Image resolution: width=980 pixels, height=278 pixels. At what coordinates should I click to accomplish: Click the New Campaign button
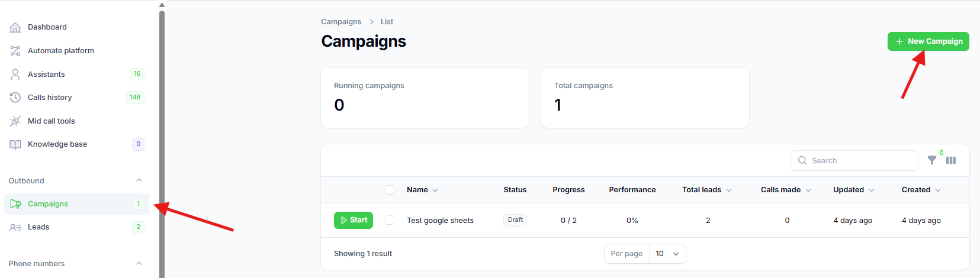928,41
